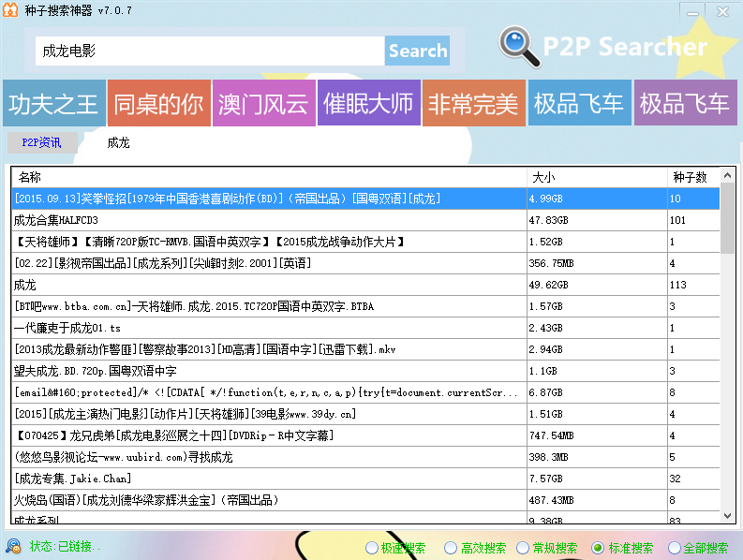Select the 笑拳怪招 1979 result row

tap(365, 199)
